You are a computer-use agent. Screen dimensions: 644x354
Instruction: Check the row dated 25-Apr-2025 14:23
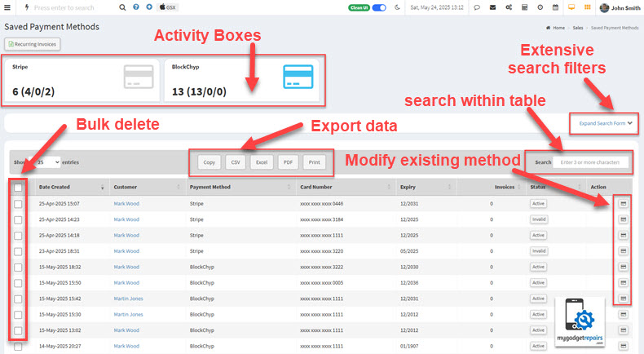tap(18, 220)
